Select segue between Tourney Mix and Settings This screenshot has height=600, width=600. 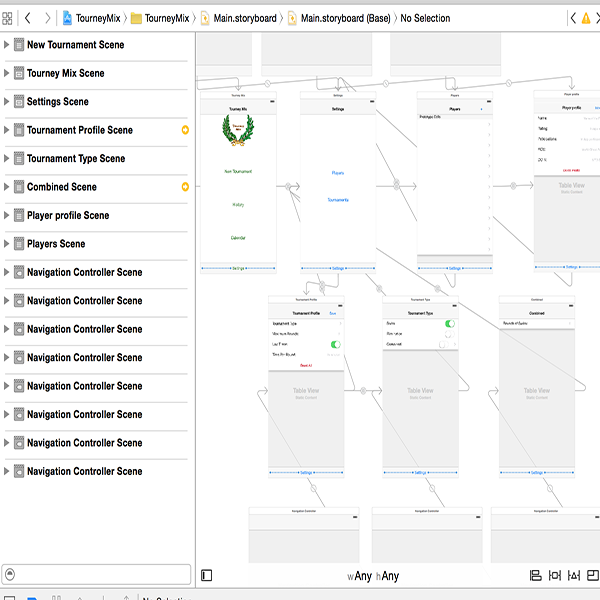(x=288, y=186)
